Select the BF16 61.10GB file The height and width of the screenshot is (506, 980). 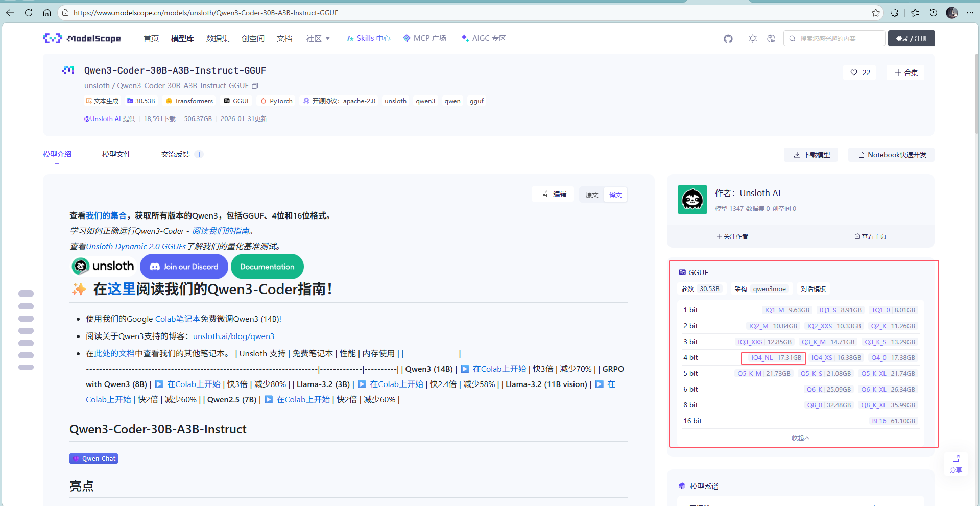893,421
